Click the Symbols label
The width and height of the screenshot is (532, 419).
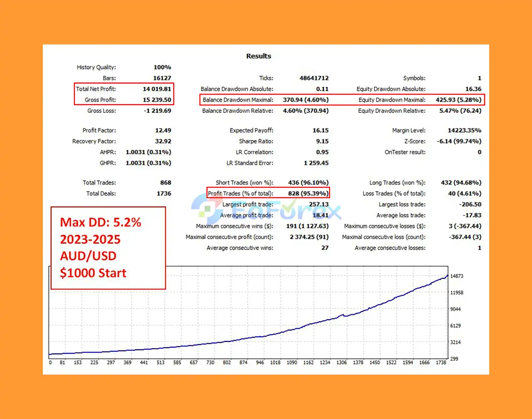pyautogui.click(x=414, y=78)
